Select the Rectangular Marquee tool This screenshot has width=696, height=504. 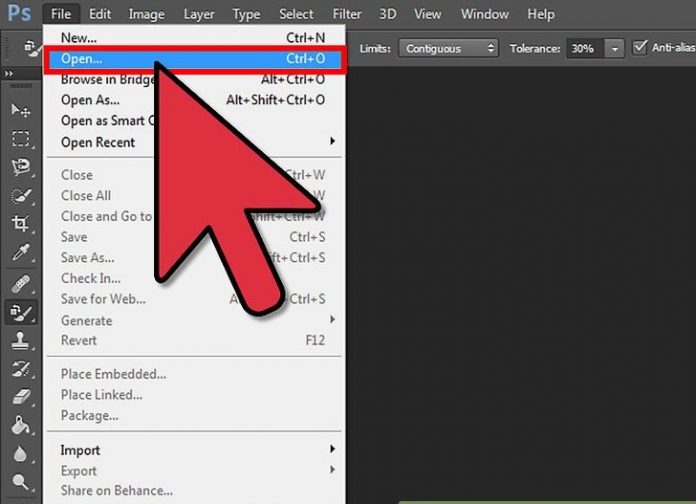click(x=19, y=139)
